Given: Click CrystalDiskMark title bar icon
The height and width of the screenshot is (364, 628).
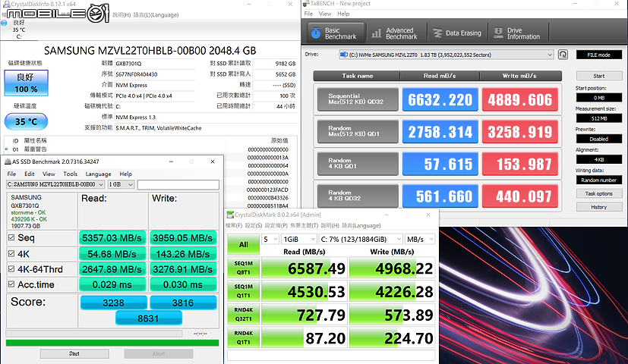Looking at the screenshot, I should (230, 215).
